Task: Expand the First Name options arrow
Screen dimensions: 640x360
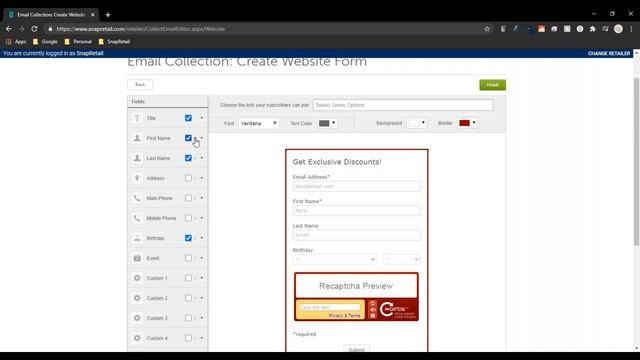Action: [202, 138]
